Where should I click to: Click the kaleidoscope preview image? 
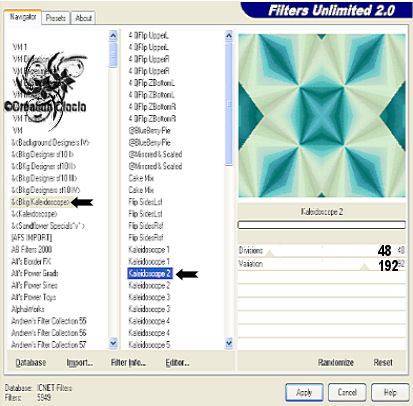pos(322,115)
